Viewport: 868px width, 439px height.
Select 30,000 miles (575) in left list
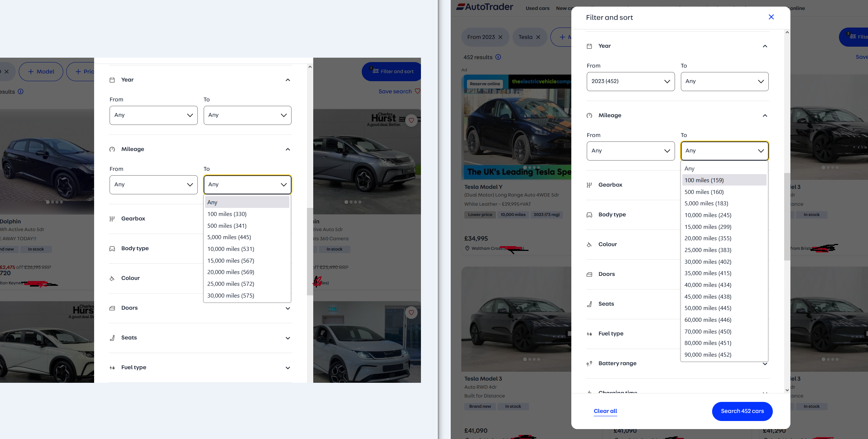[x=247, y=295]
